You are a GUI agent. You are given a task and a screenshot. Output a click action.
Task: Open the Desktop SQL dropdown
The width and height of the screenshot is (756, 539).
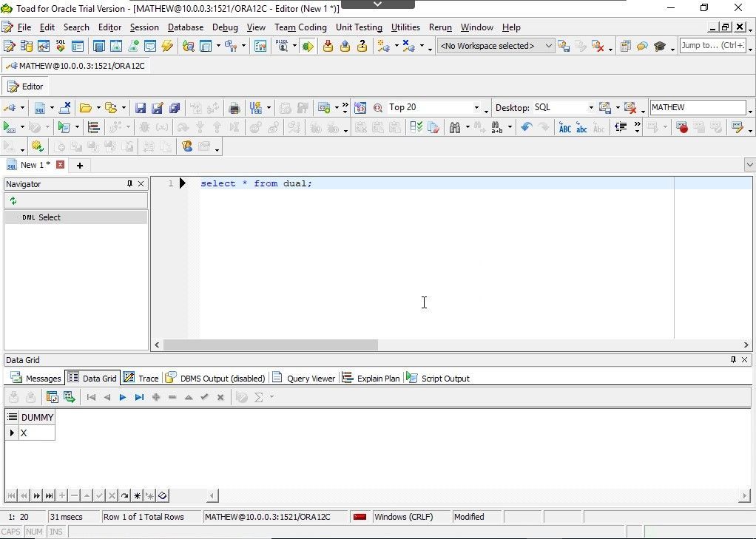[590, 107]
